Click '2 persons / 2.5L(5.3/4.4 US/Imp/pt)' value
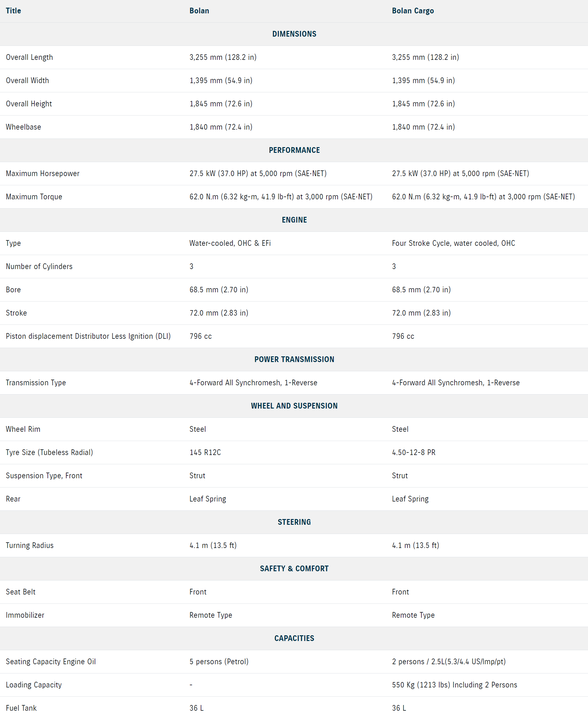Image resolution: width=588 pixels, height=719 pixels. click(449, 661)
